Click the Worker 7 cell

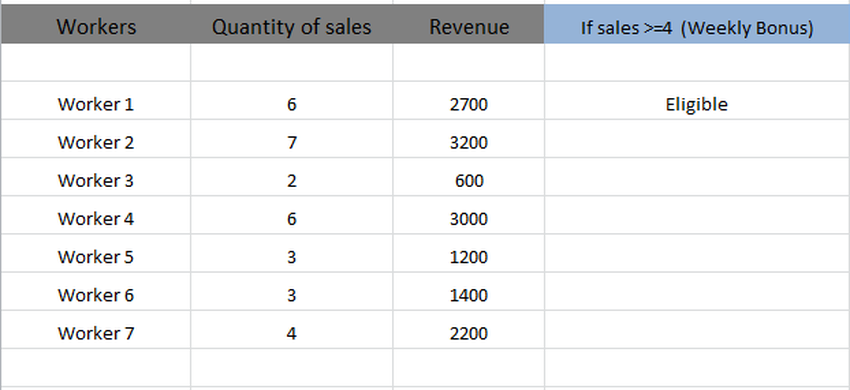pos(96,329)
